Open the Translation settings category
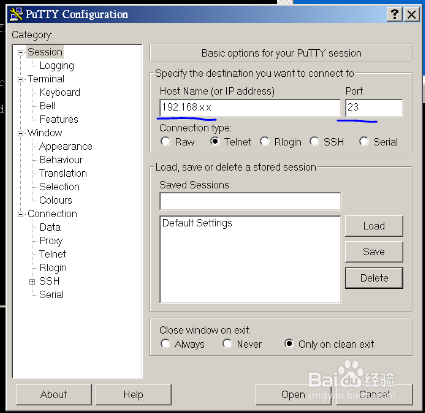Viewport: 425px width, 413px height. click(x=63, y=173)
